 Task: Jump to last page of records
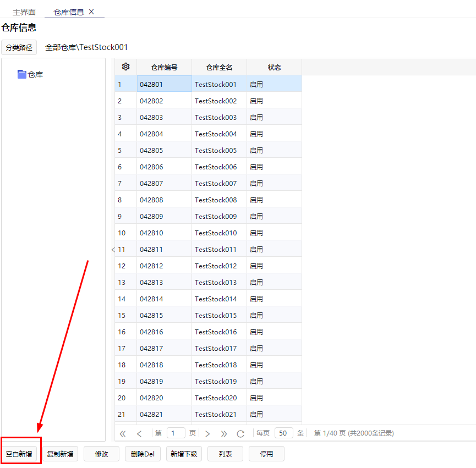(224, 433)
